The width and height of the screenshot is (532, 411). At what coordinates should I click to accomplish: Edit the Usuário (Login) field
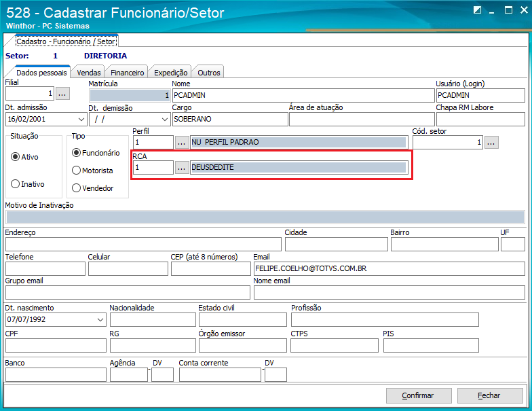tap(480, 95)
